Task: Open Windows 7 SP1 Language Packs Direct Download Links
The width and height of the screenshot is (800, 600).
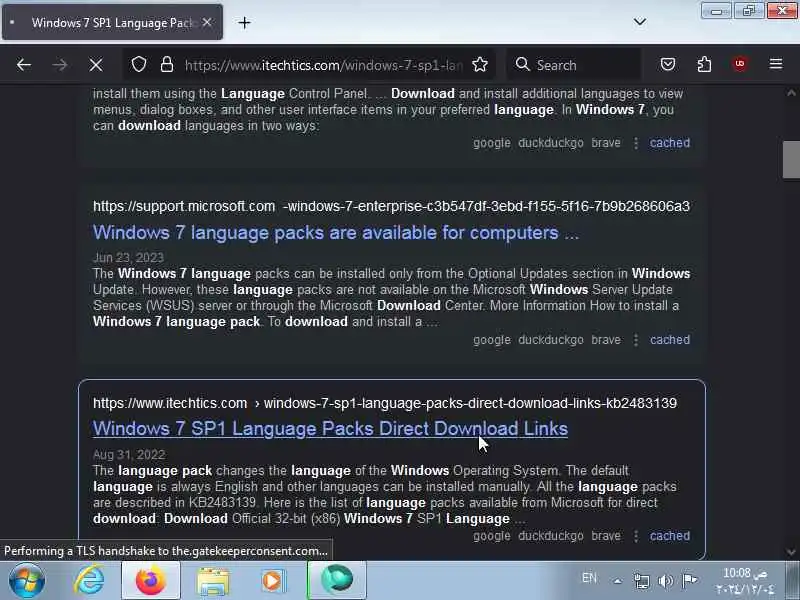Action: [330, 429]
